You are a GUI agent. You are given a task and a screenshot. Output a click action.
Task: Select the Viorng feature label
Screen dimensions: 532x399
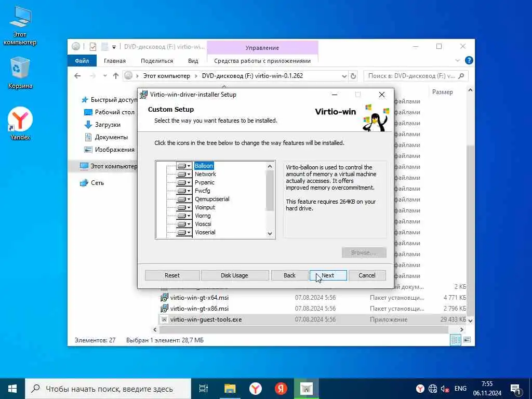click(x=203, y=216)
